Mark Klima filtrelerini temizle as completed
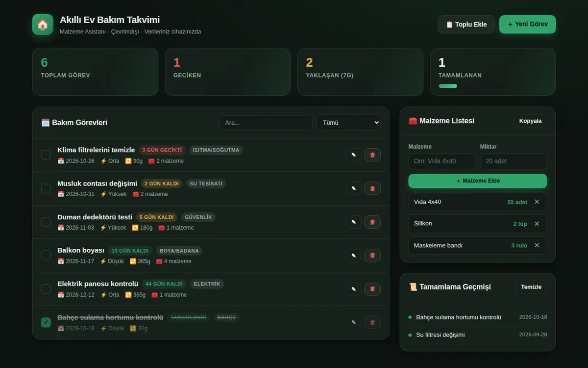The image size is (588, 368). point(46,155)
